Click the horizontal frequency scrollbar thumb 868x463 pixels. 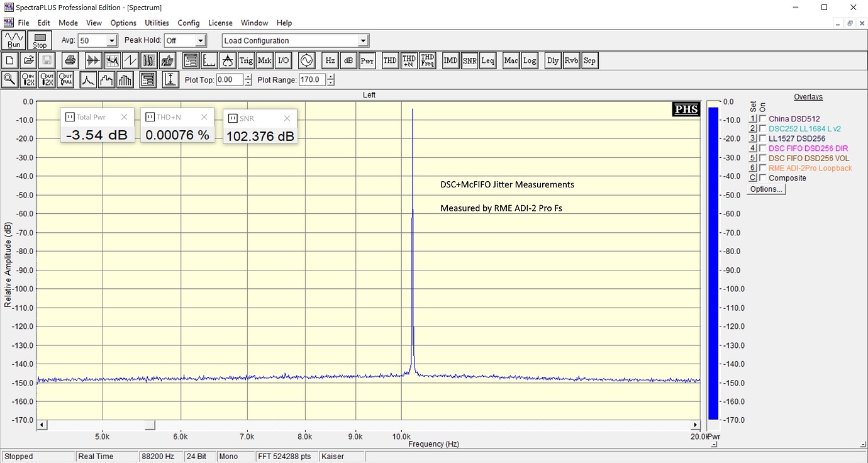coord(150,425)
